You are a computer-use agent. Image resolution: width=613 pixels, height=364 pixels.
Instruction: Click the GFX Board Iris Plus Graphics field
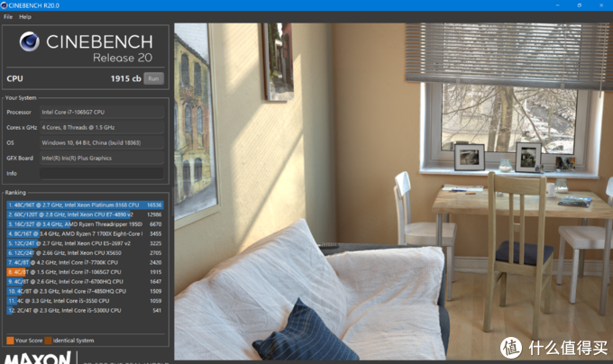[x=101, y=158]
